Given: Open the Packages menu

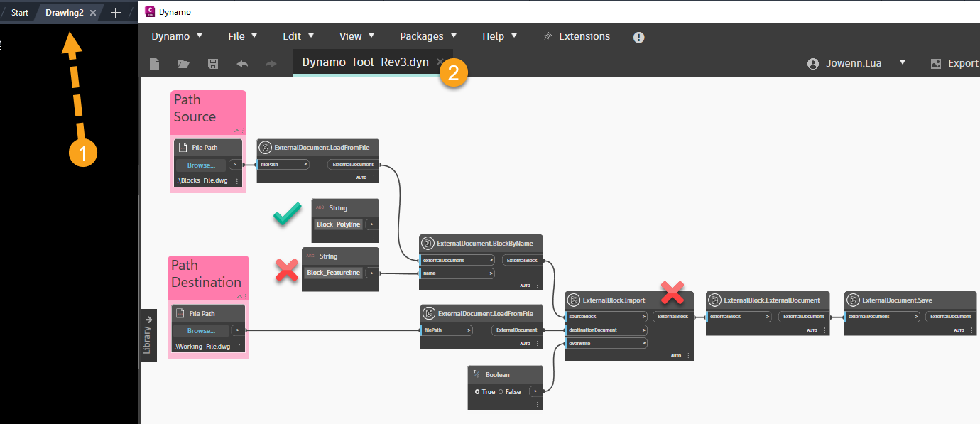Looking at the screenshot, I should (x=422, y=36).
